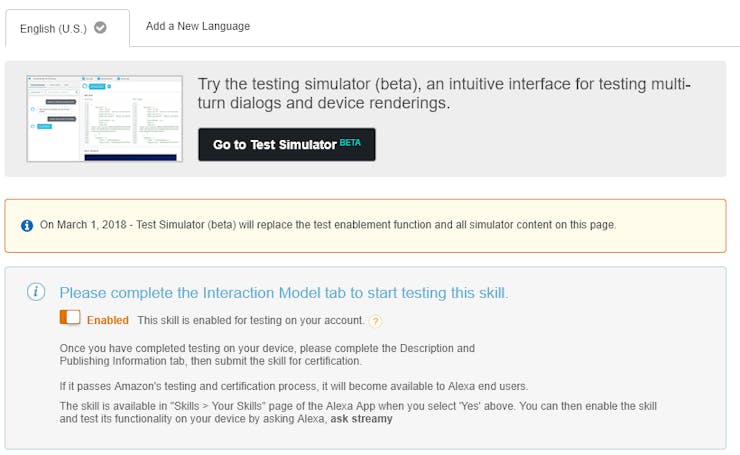Viewport: 740px width, 455px height.
Task: Click the BETA label on the simulator button
Action: point(350,143)
